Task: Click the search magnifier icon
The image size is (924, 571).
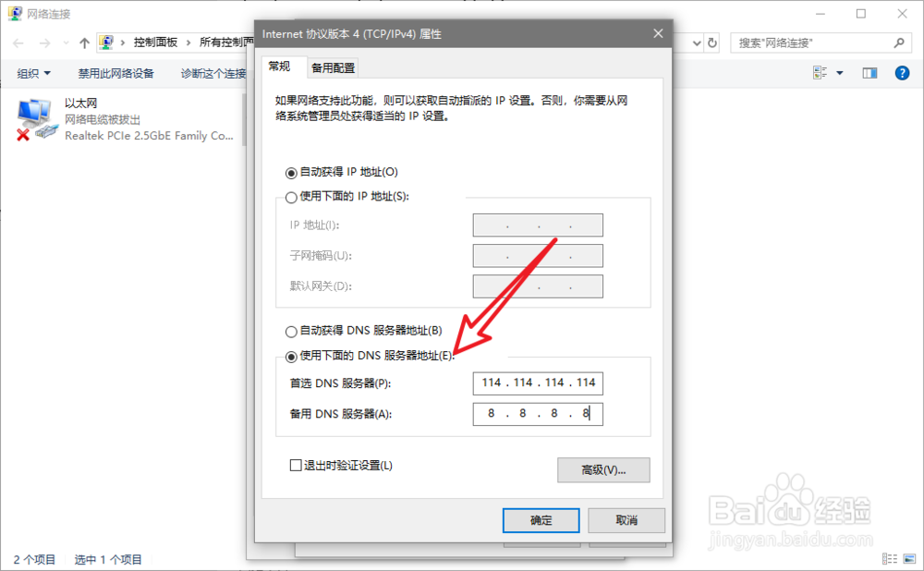Action: pyautogui.click(x=899, y=43)
